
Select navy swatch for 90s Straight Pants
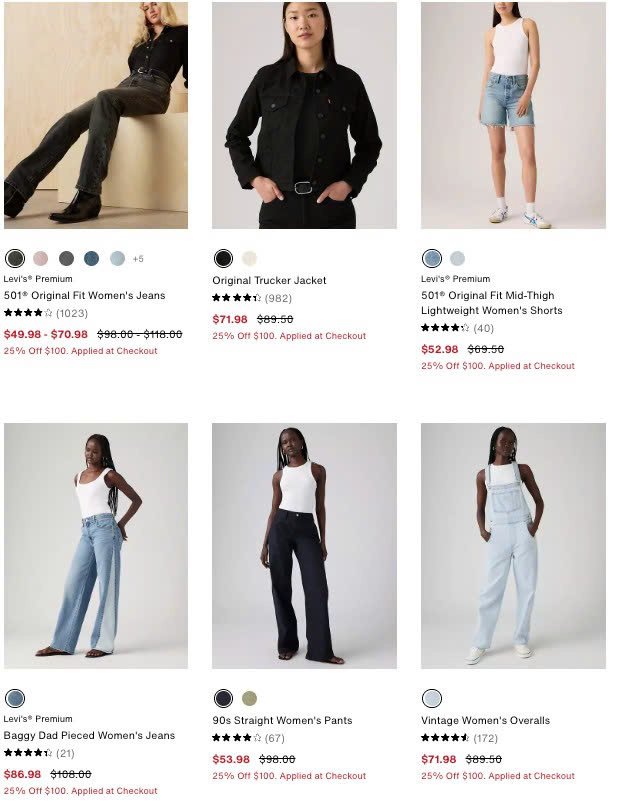point(223,698)
